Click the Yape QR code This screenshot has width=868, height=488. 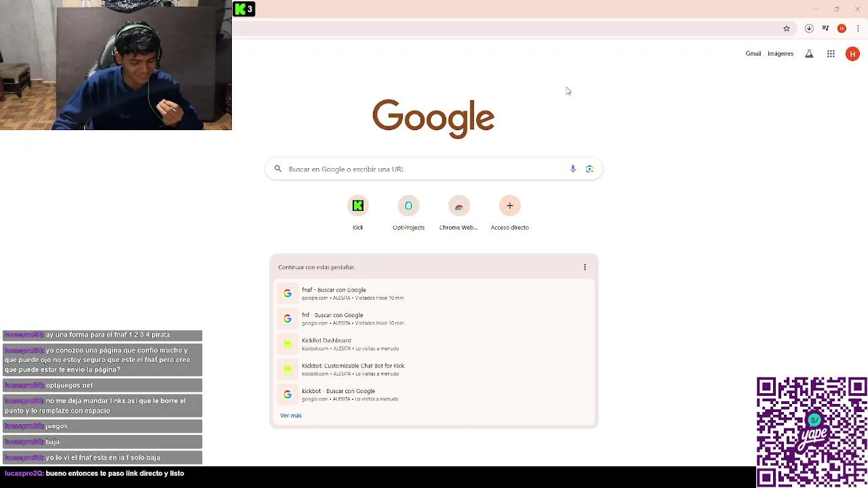click(x=812, y=432)
